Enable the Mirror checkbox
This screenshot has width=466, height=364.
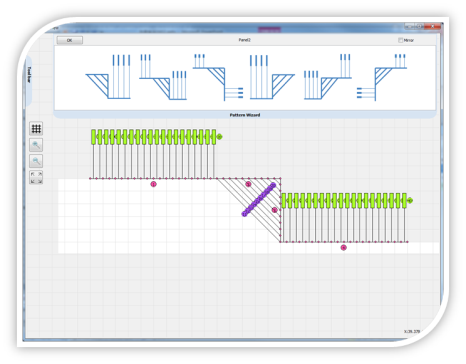tap(400, 40)
